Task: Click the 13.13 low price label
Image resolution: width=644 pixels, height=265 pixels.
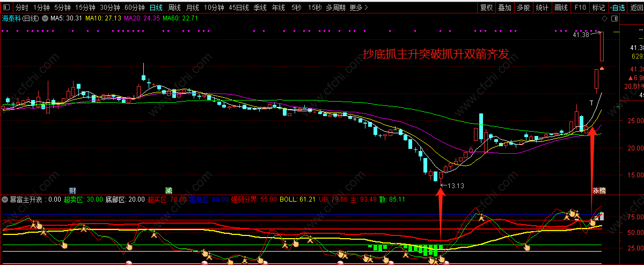Action: click(x=455, y=186)
